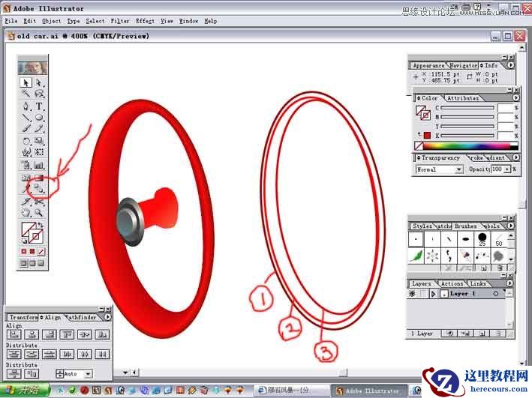The height and width of the screenshot is (398, 532).
Task: Choose the Scale tool
Action: pos(39,141)
